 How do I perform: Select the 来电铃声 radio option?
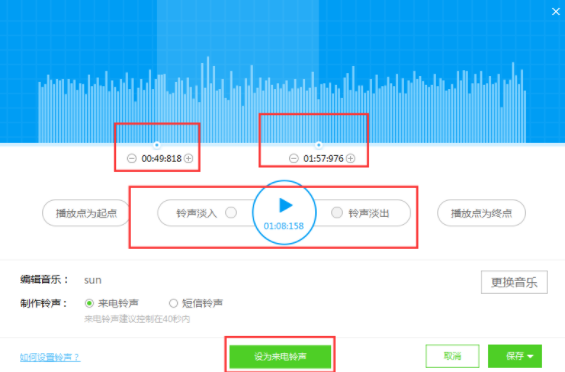89,304
